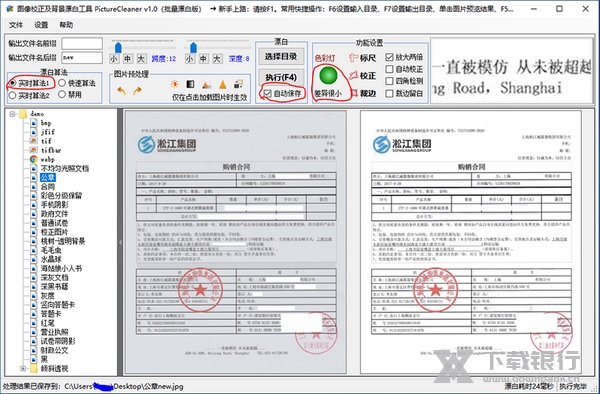Select 财政公文 in the file tree

[x=54, y=350]
